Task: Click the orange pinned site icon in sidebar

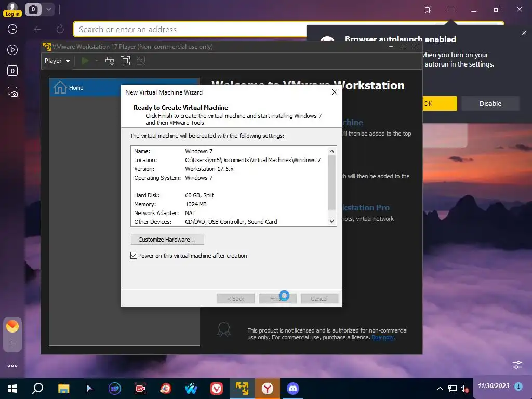Action: pos(12,326)
